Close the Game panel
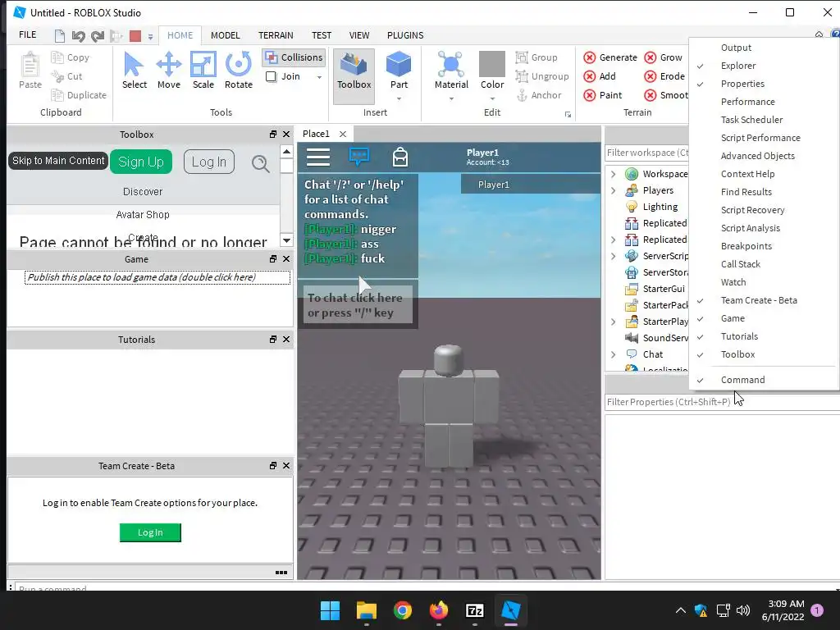The height and width of the screenshot is (630, 840). (x=286, y=258)
